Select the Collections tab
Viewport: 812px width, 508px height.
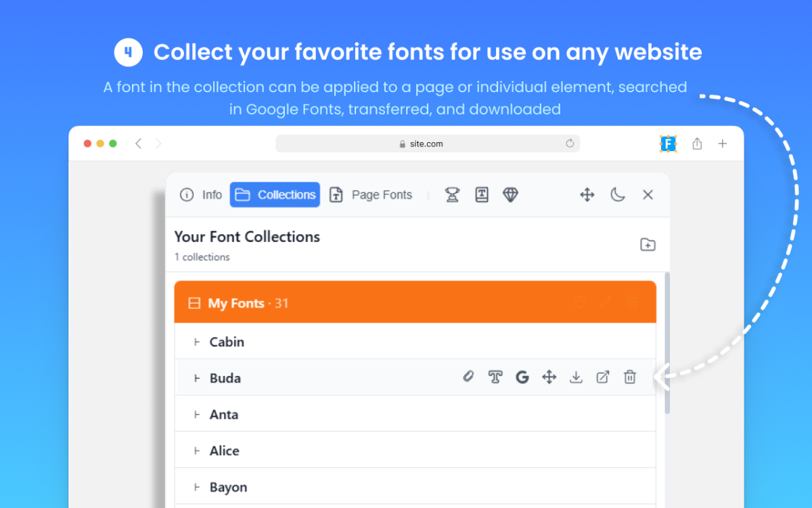[x=275, y=195]
